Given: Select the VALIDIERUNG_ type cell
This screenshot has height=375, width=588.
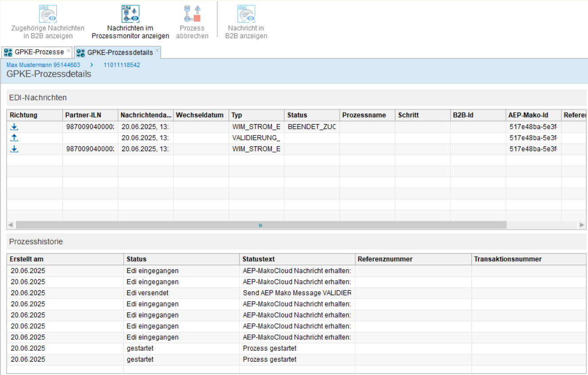Looking at the screenshot, I should click(x=257, y=138).
